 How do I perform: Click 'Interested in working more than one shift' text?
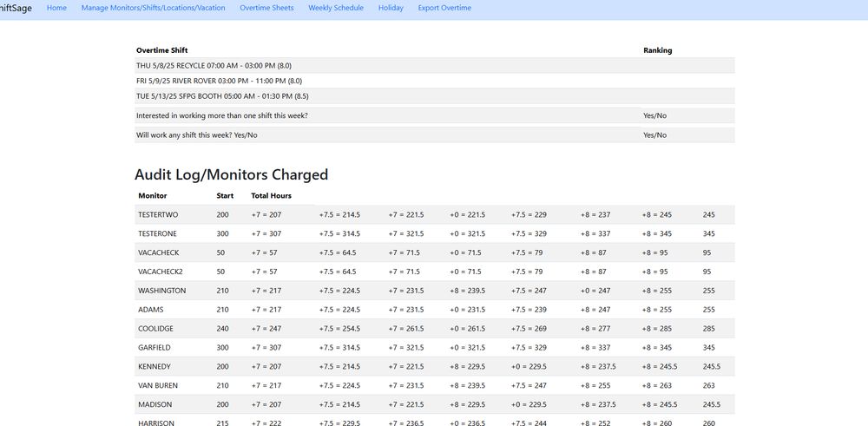point(222,115)
